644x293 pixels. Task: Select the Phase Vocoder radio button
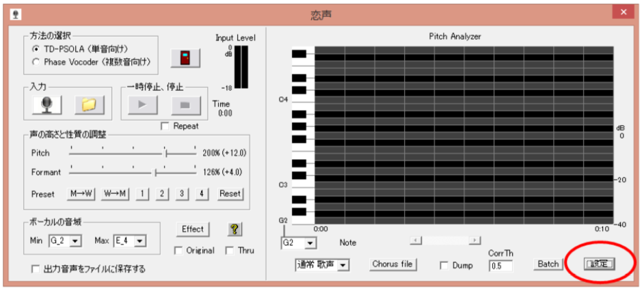click(x=36, y=62)
